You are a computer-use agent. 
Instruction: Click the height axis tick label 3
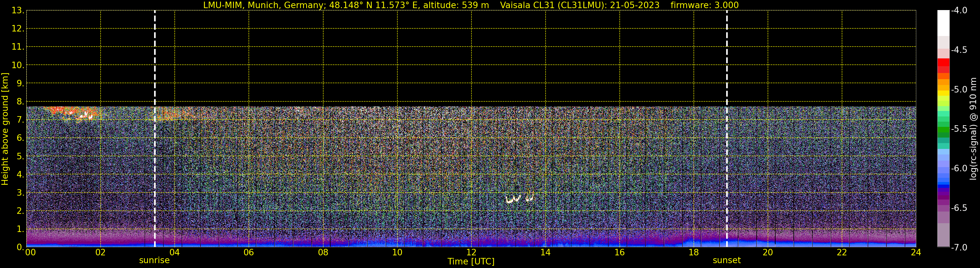click(x=20, y=192)
